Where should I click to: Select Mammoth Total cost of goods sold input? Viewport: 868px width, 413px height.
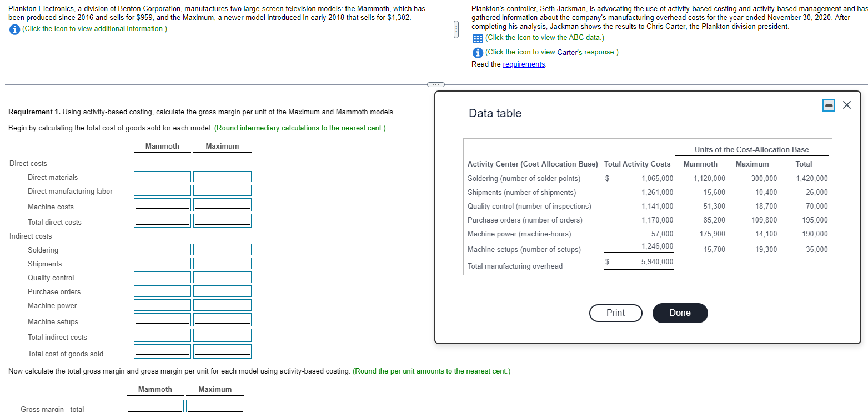point(162,351)
